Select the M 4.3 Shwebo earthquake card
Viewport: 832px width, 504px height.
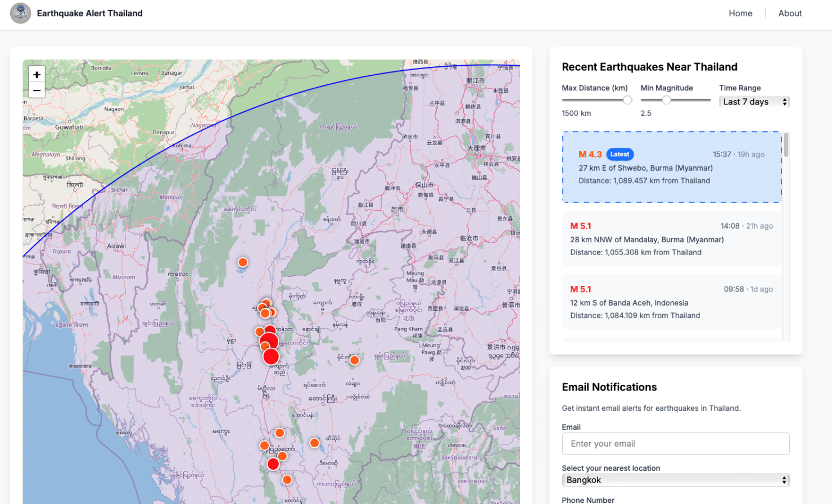(671, 167)
